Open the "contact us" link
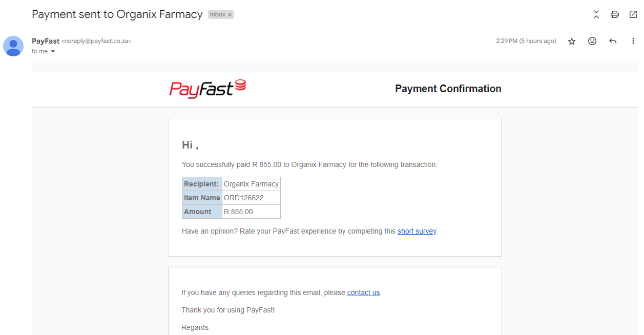The height and width of the screenshot is (335, 644). click(x=363, y=292)
